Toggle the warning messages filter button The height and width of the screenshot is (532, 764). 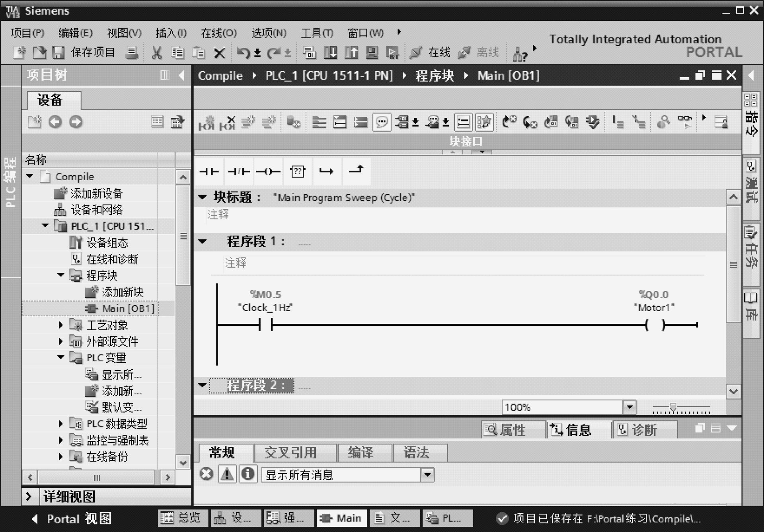(227, 474)
